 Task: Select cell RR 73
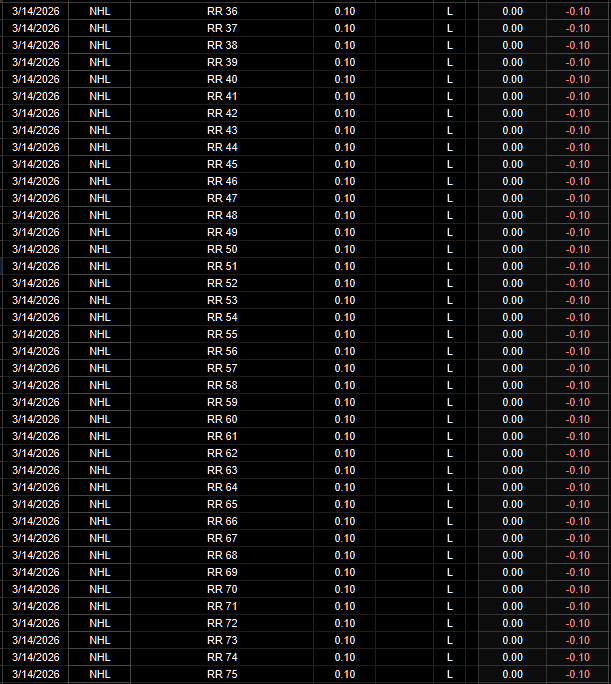click(222, 641)
